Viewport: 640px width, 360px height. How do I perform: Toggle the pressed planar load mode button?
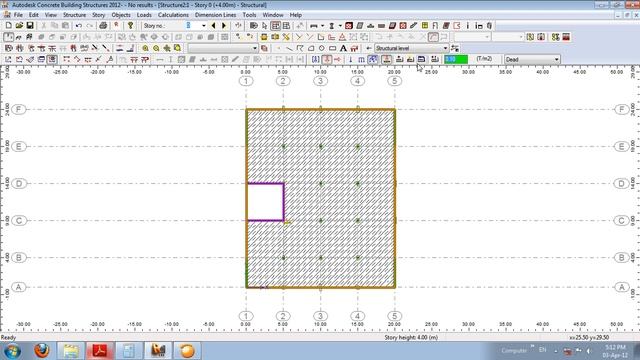pyautogui.click(x=387, y=60)
